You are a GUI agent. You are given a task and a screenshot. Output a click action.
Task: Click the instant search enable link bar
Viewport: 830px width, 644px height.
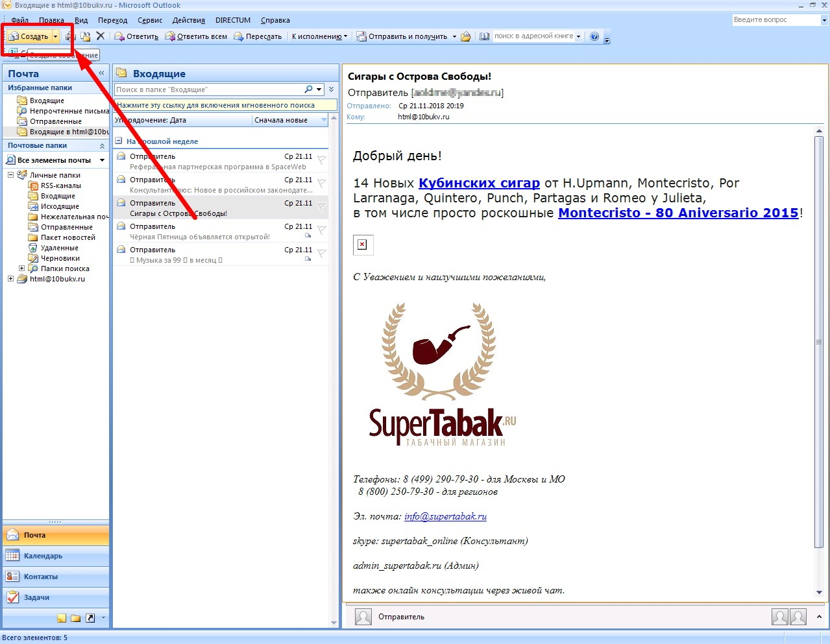point(226,105)
